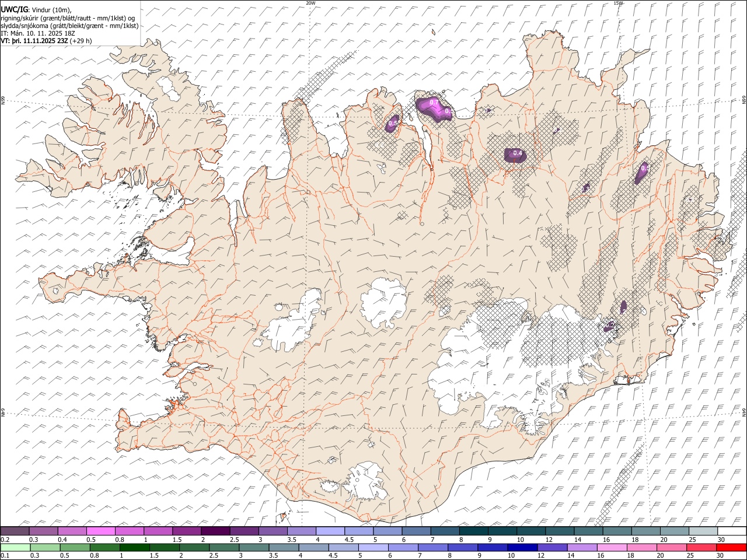Click the 18 label under the snow scale
Viewport: 747px width, 560px height.
pyautogui.click(x=635, y=540)
